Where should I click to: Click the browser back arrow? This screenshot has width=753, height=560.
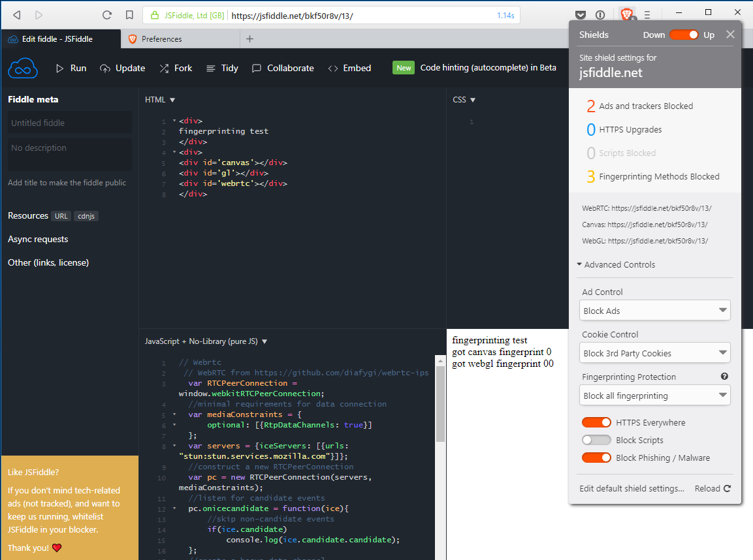tap(17, 15)
